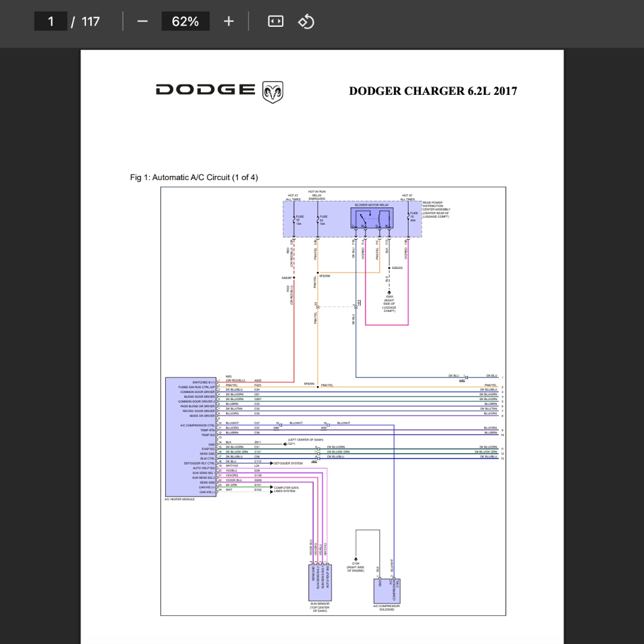Click the 'D102' circuit code on pin 24
644x644 pixels.
click(258, 490)
